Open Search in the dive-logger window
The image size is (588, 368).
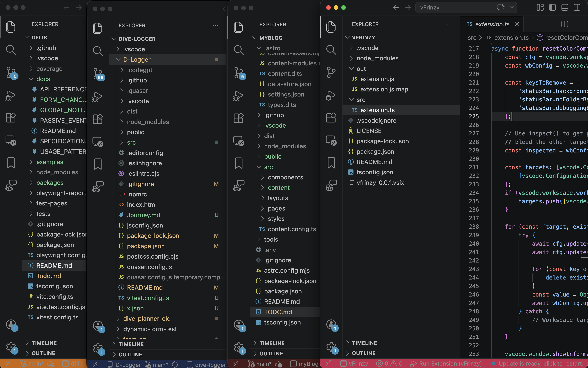click(x=98, y=51)
